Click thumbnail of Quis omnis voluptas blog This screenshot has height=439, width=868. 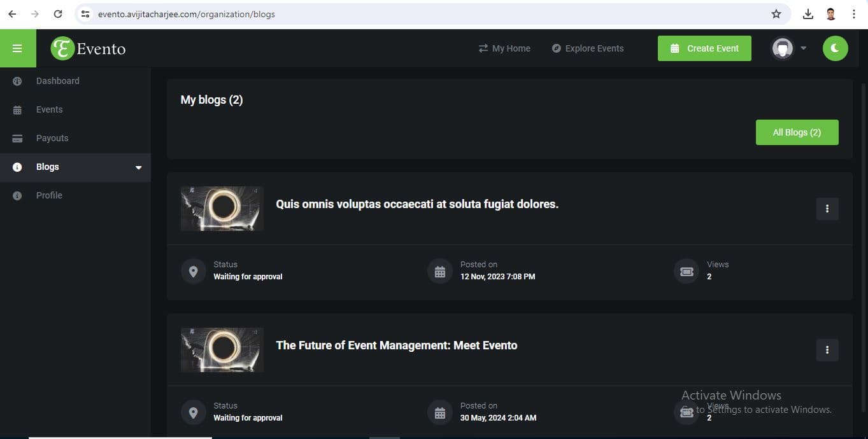tap(222, 209)
